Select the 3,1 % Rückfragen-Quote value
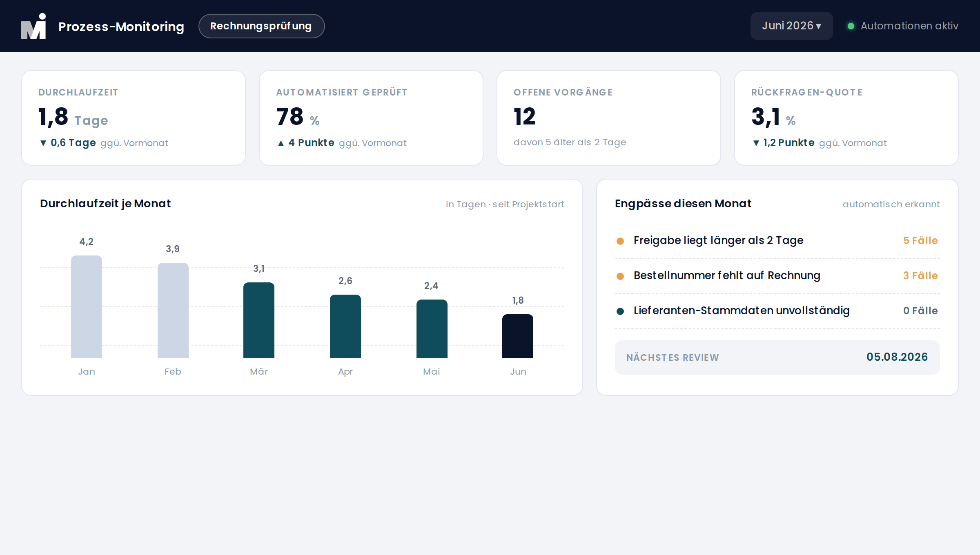Screen dimensions: 980x555 (x=773, y=117)
